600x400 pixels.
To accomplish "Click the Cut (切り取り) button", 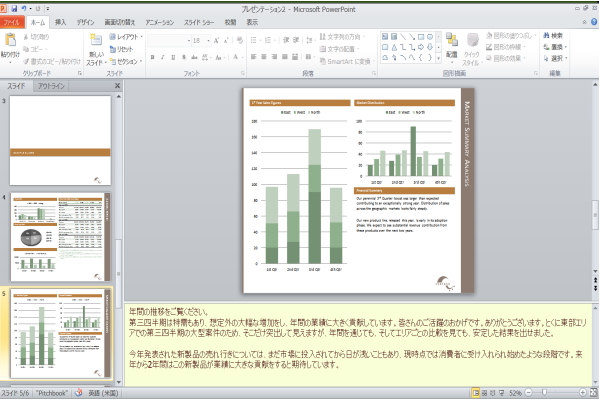I will 36,37.
